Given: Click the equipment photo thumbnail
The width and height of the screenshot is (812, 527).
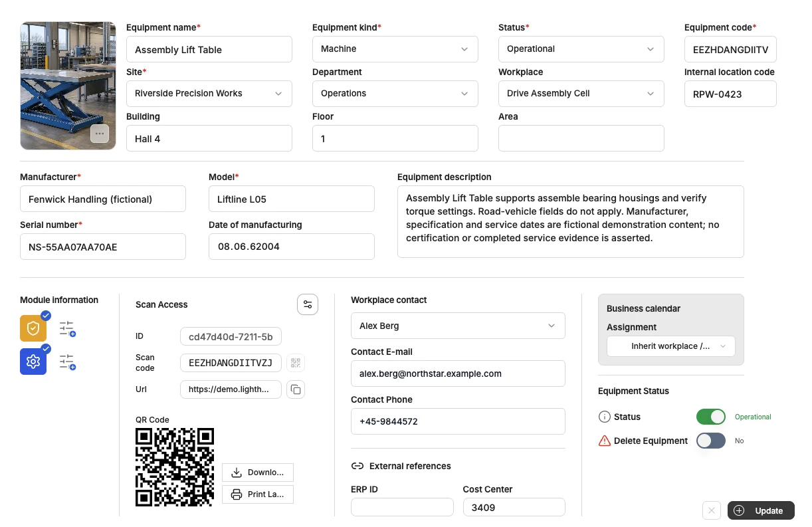Looking at the screenshot, I should tap(68, 85).
